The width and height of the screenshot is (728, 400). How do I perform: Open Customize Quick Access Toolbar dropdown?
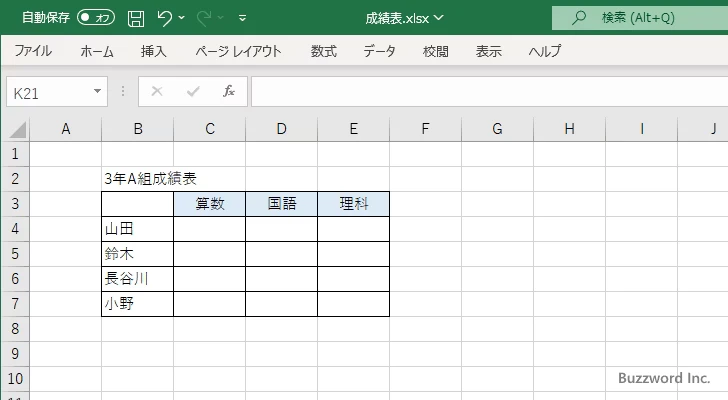click(243, 18)
